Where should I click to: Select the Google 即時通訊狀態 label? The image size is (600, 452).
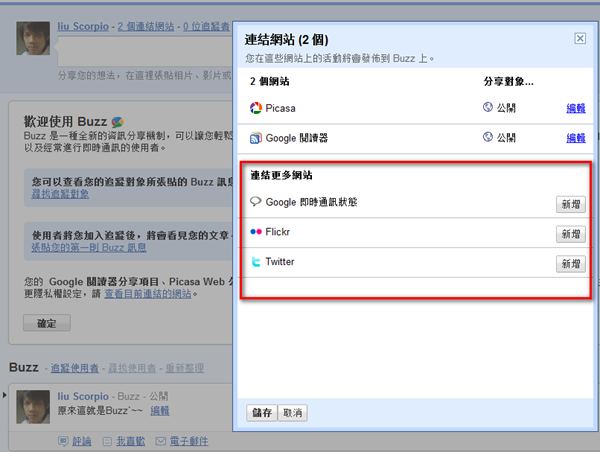(x=311, y=202)
